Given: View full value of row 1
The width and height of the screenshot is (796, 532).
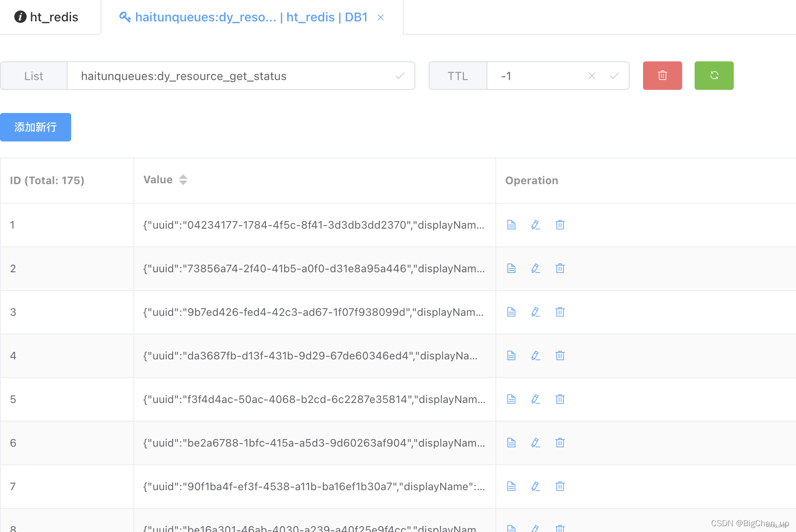Looking at the screenshot, I should (x=511, y=225).
